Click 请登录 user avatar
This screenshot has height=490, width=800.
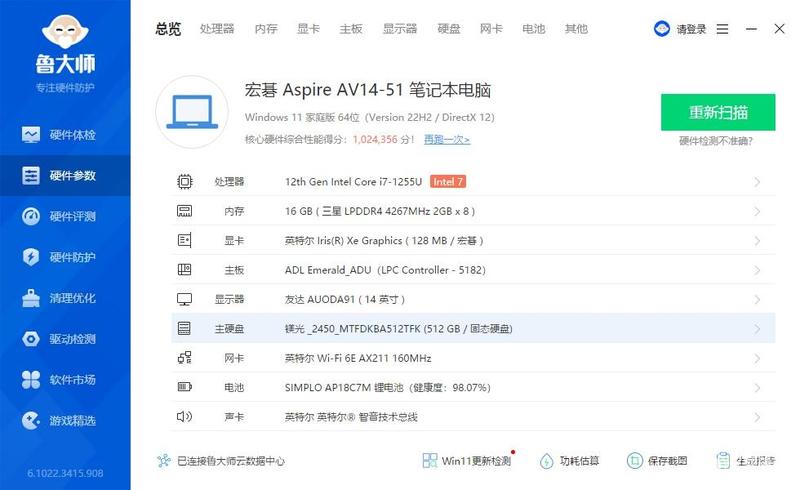click(662, 29)
